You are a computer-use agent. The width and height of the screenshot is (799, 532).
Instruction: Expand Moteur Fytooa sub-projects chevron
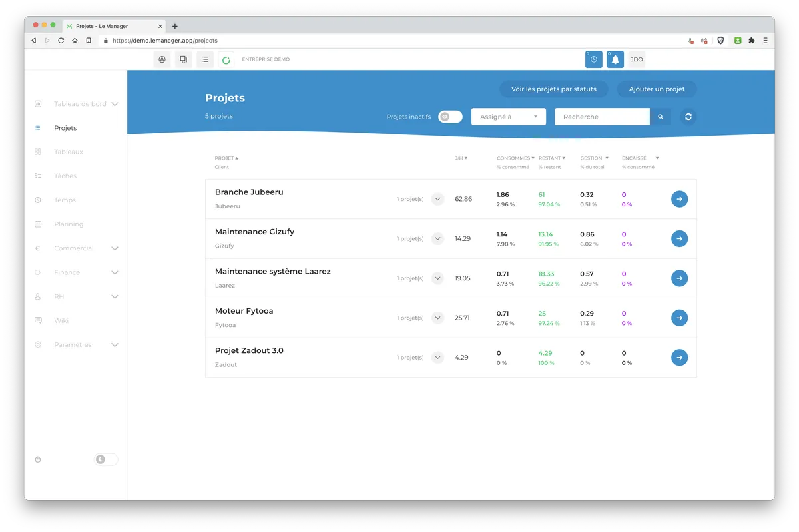coord(437,318)
